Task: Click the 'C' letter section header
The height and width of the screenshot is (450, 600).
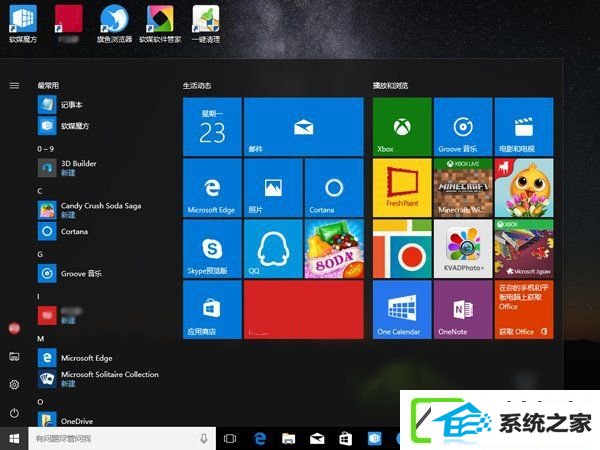Action: tap(40, 191)
